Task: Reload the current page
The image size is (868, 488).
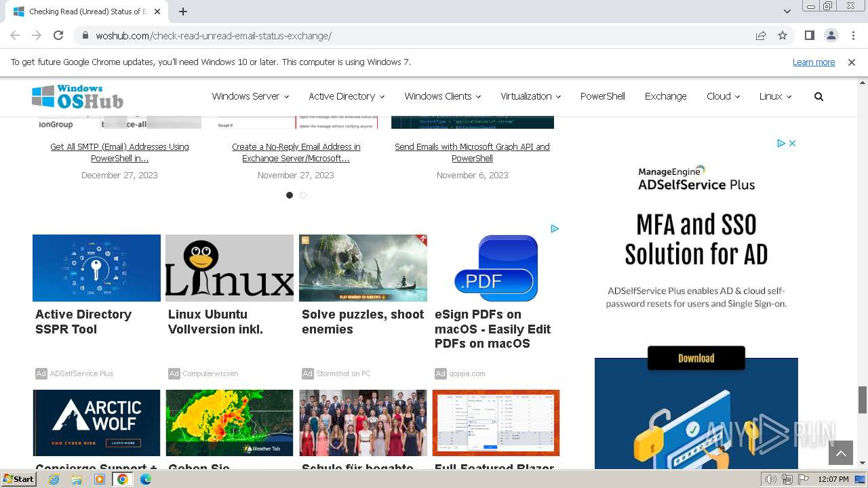Action: pyautogui.click(x=58, y=35)
